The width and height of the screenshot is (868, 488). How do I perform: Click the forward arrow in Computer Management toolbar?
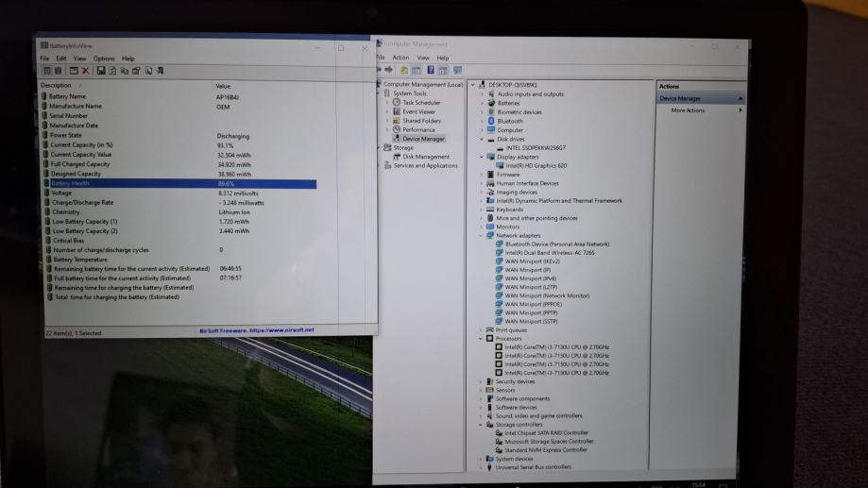coord(388,70)
